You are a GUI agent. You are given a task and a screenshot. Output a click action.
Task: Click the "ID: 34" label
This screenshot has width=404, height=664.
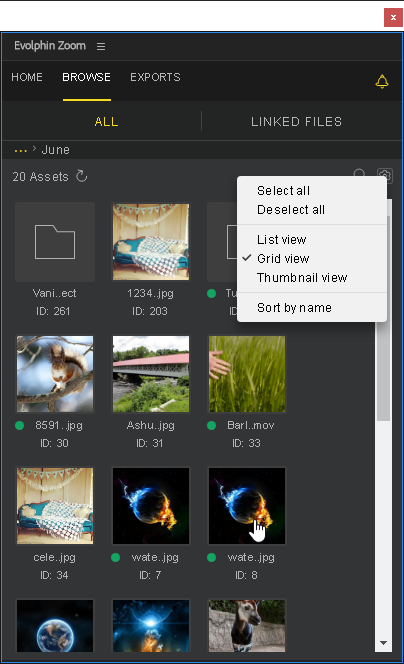pyautogui.click(x=54, y=575)
